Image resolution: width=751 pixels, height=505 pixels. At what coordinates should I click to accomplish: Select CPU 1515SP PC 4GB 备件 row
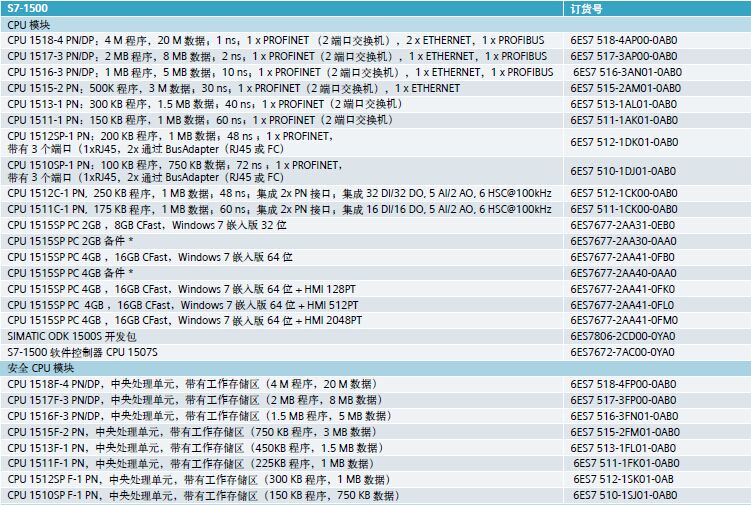[70, 273]
